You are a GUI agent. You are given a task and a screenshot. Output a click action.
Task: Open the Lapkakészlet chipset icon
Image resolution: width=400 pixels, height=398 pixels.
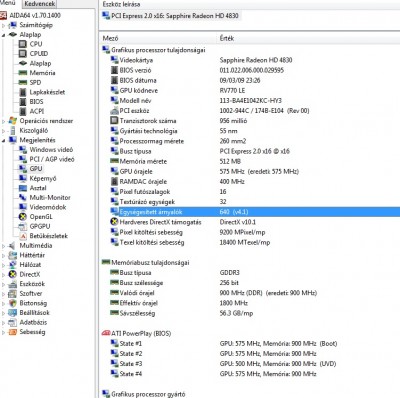(x=23, y=92)
